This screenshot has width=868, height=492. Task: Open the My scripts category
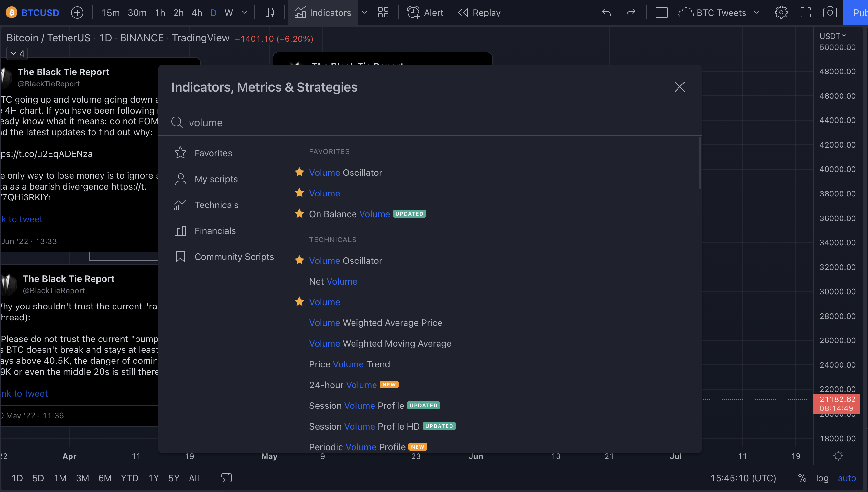point(223,179)
